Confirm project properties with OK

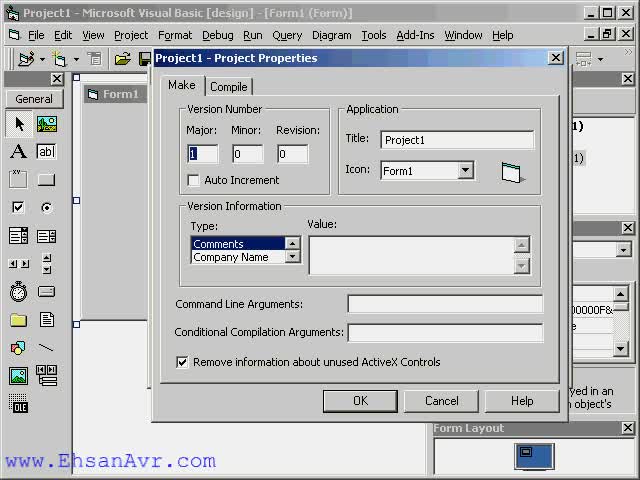coord(360,401)
